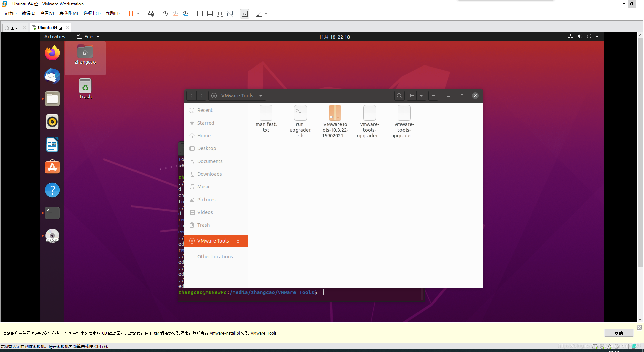Screen dimensions: 644x352
Task: Select the run_upgrader.sh script file
Action: tap(301, 122)
